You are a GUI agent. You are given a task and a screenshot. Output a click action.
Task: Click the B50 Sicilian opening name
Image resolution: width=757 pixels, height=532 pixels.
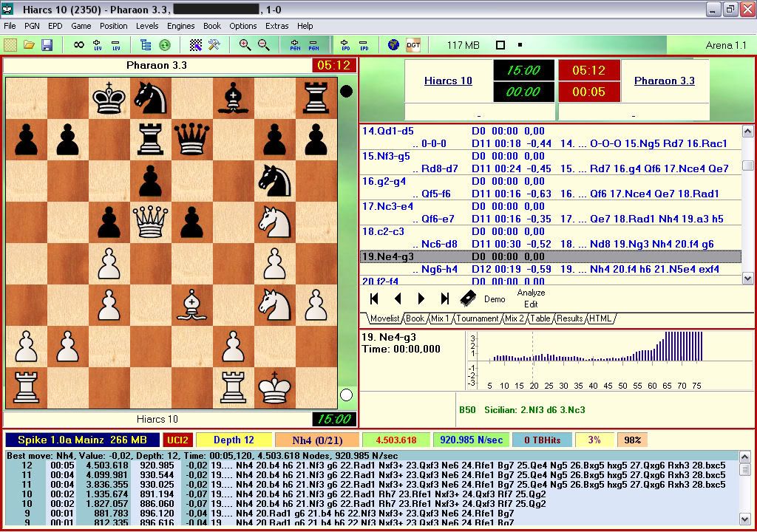(522, 410)
